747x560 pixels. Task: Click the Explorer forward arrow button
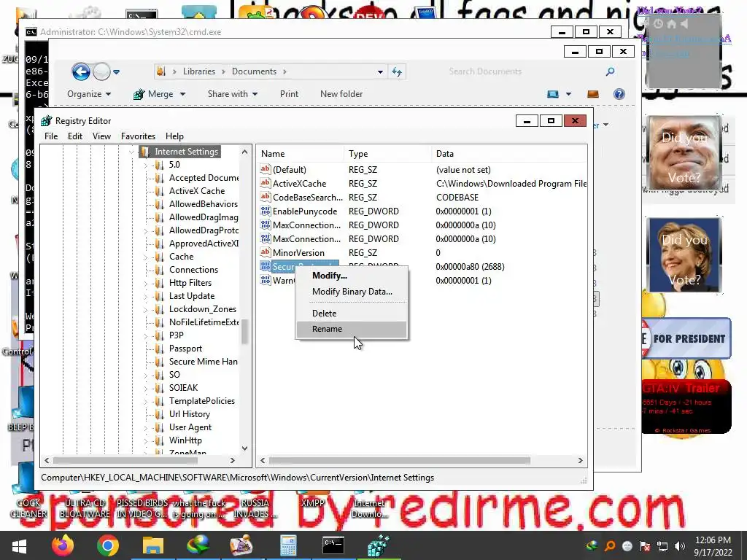click(101, 72)
